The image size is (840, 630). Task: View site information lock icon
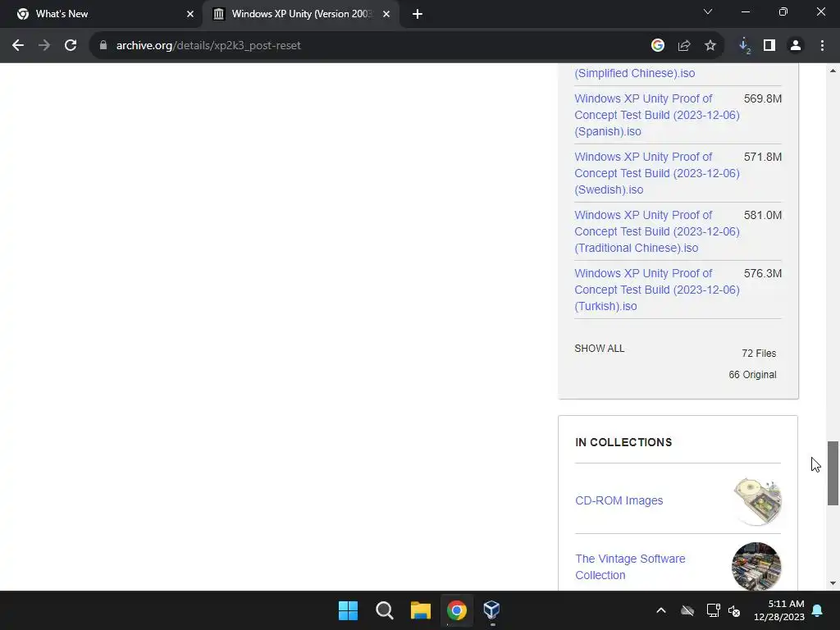[x=103, y=46]
